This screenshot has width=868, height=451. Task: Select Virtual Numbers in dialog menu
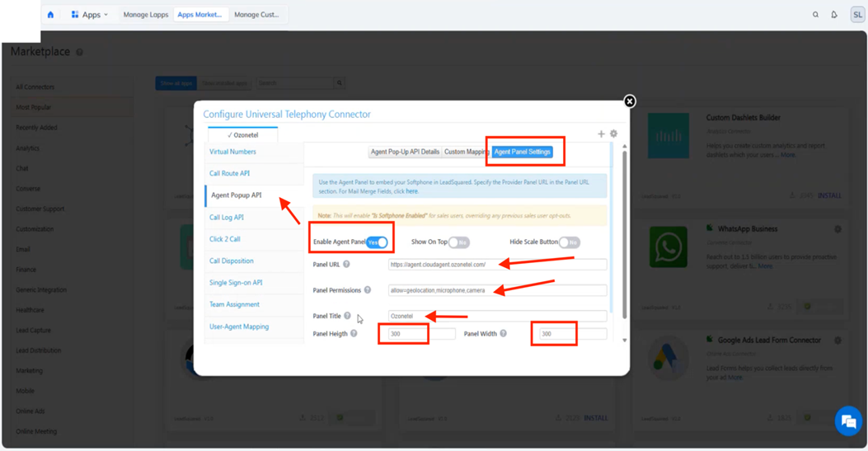pos(232,152)
